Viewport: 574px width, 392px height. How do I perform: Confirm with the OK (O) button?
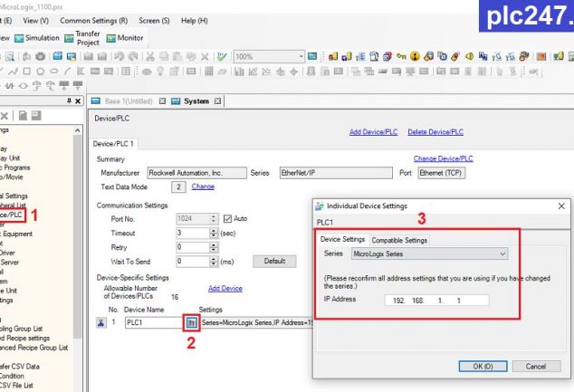(483, 367)
